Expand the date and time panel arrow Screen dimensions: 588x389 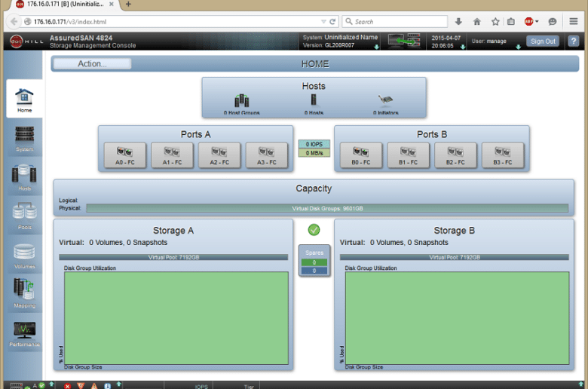pyautogui.click(x=463, y=47)
